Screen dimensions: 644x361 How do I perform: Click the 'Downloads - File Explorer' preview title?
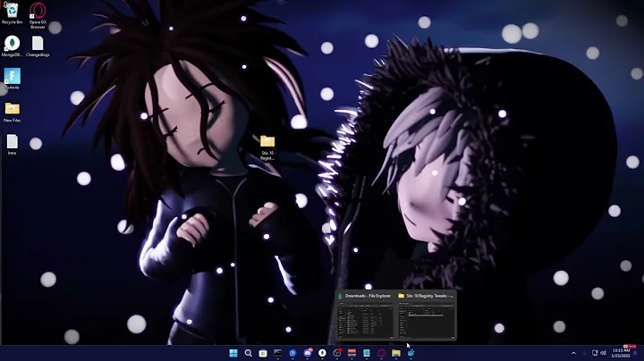tap(368, 296)
